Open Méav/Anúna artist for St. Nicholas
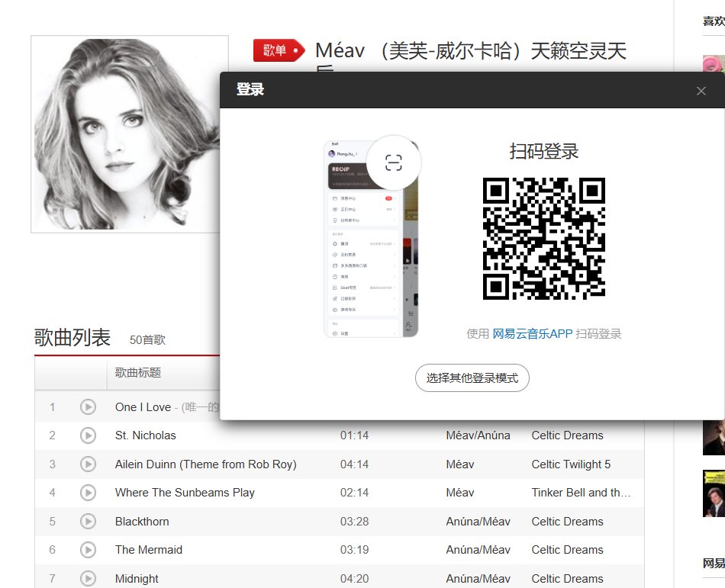This screenshot has height=588, width=725. [478, 435]
